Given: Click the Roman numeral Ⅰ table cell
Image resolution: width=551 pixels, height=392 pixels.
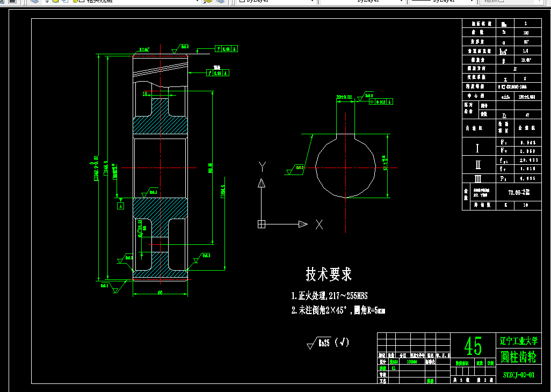Looking at the screenshot, I should click(479, 147).
